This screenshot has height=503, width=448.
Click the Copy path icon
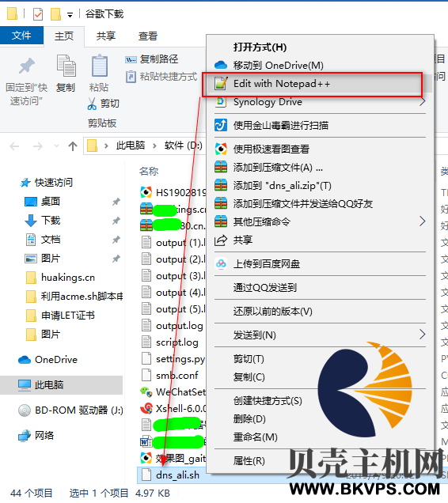[131, 59]
